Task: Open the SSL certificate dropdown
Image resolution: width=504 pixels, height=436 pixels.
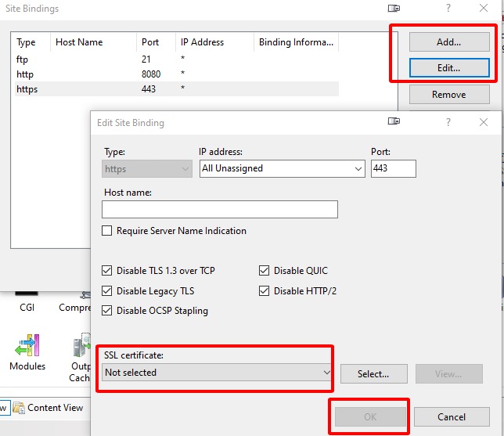Action: [217, 373]
